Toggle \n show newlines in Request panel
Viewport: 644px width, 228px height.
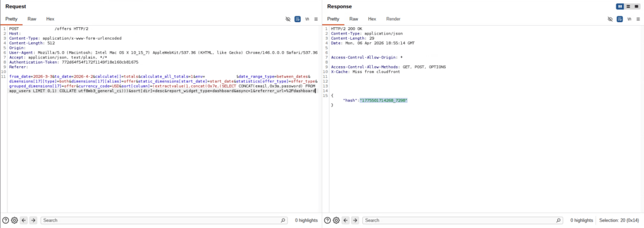(x=307, y=19)
